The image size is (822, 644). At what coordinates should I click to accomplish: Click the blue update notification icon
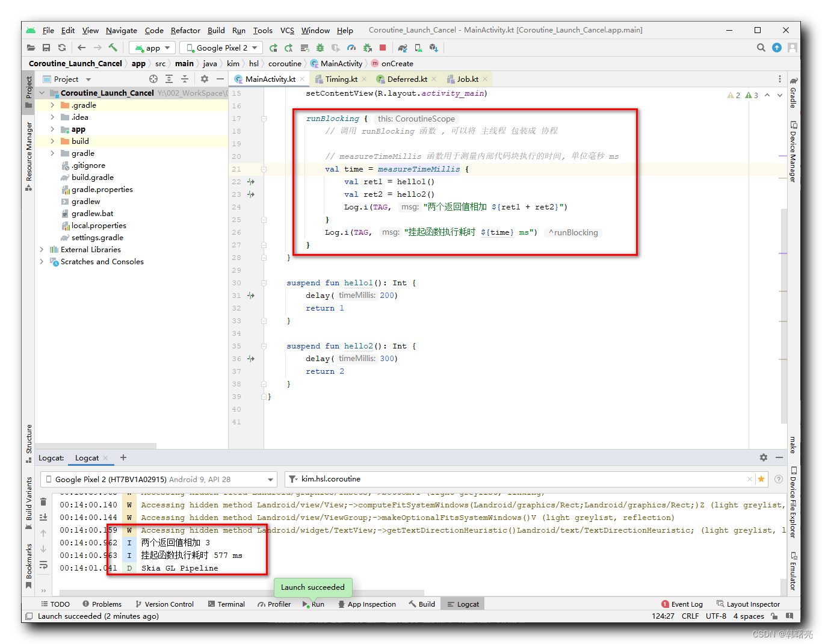pos(777,48)
